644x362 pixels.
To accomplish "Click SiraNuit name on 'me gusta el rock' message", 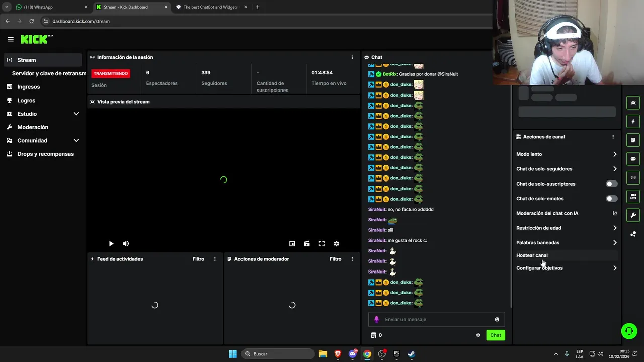I will point(377,240).
